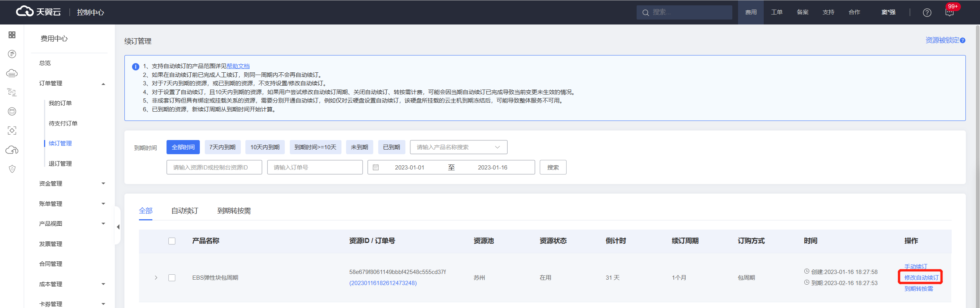Select the 7天内到期 filter option
The height and width of the screenshot is (308, 980).
222,147
